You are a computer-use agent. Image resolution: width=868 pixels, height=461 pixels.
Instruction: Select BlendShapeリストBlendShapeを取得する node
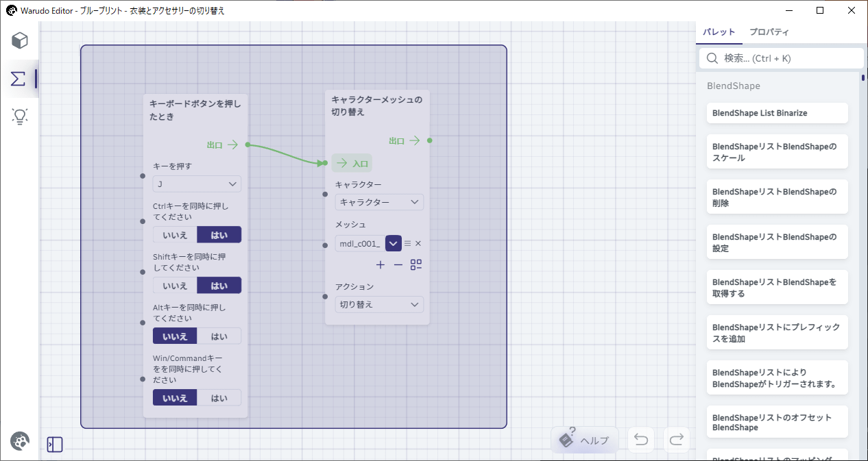(x=777, y=288)
